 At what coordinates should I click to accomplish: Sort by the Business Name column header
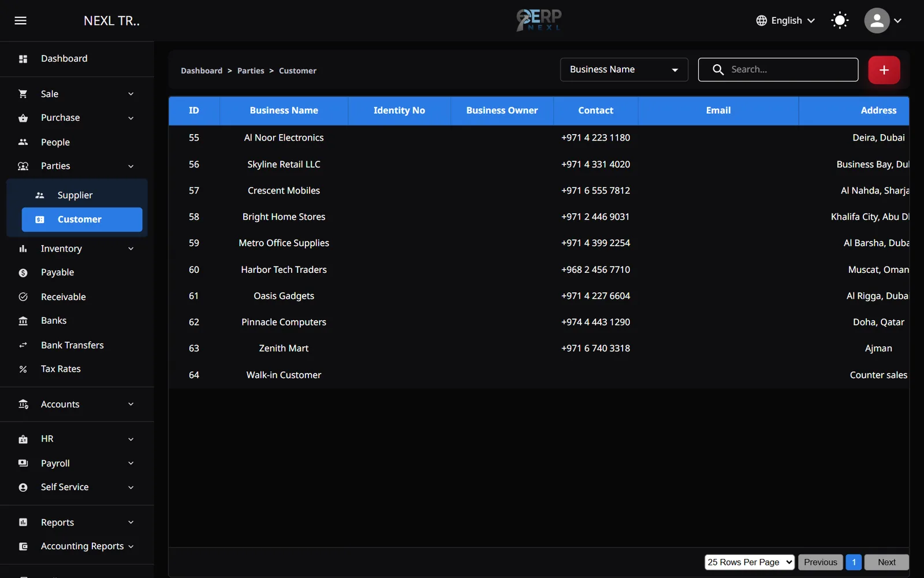(284, 110)
